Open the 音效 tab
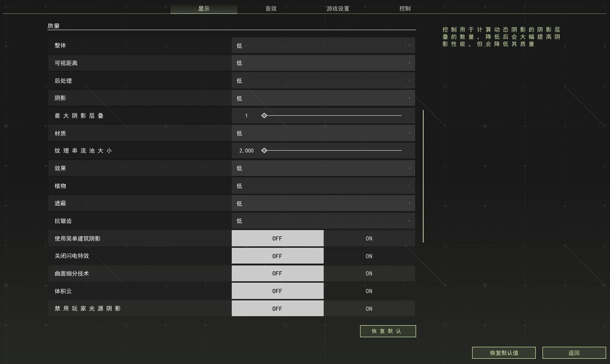The width and height of the screenshot is (610, 364). [271, 9]
